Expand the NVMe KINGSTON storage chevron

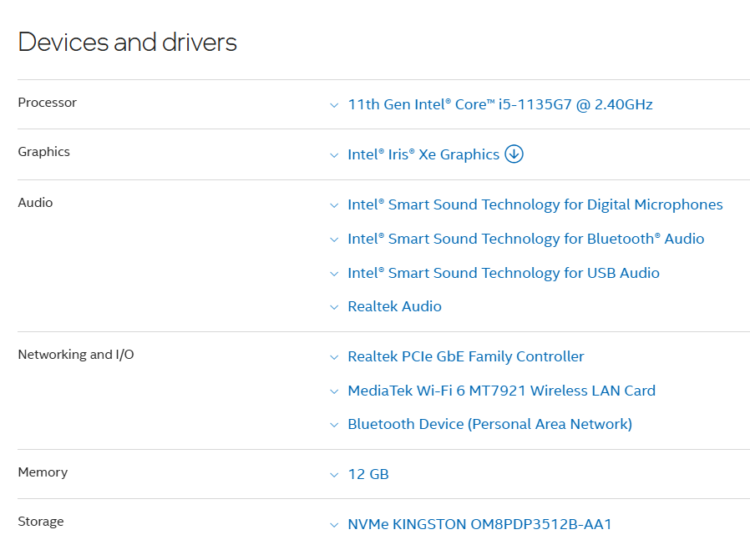pos(334,526)
